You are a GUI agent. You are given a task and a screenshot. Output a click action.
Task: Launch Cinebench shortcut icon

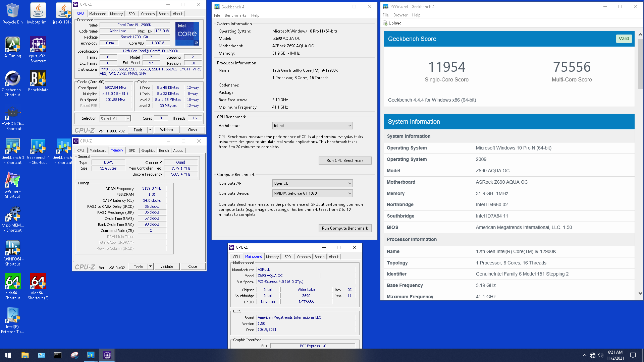tap(13, 83)
